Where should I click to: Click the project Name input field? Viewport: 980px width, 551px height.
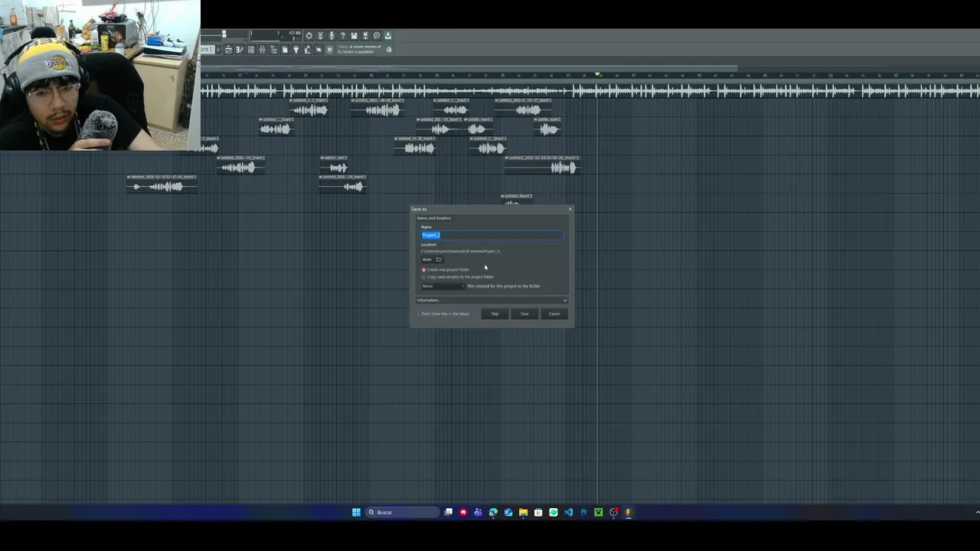[x=492, y=235]
